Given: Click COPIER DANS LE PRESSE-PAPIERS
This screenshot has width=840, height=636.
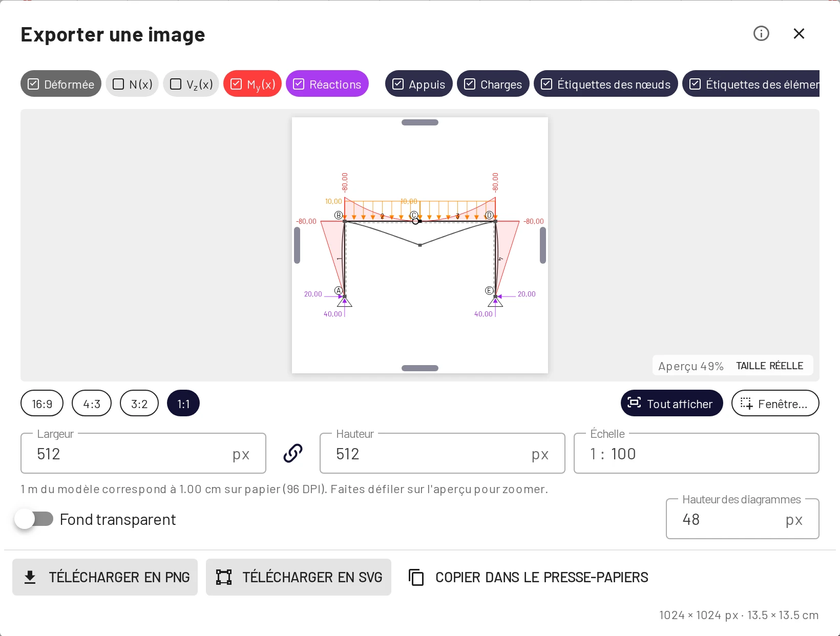Looking at the screenshot, I should (x=528, y=577).
